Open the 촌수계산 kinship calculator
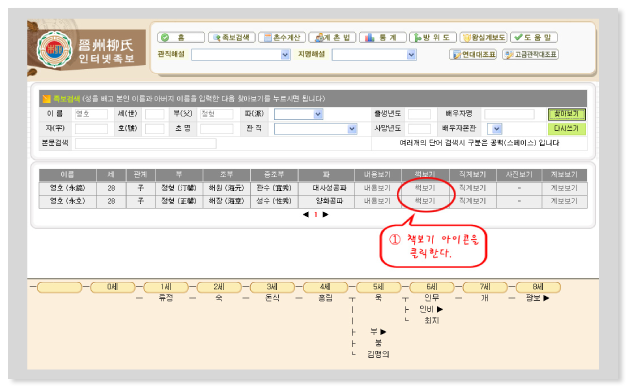 (282, 37)
